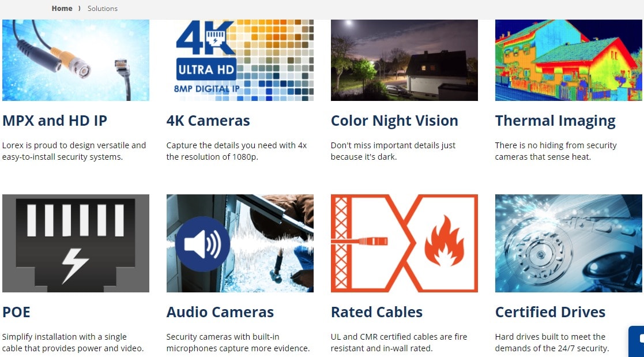Open the MPX and HD IP heading
This screenshot has height=357, width=644.
click(x=55, y=121)
